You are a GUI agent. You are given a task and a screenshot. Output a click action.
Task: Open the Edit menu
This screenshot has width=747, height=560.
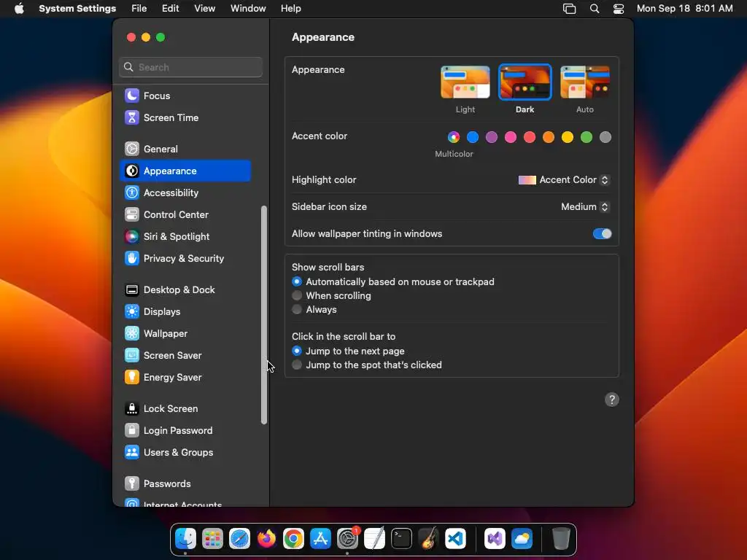[170, 9]
